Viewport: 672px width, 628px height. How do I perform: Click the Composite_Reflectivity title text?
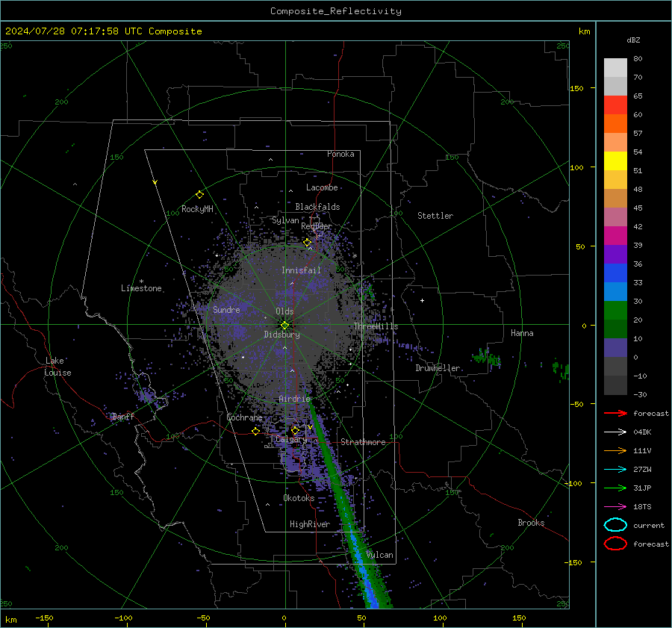tap(335, 11)
